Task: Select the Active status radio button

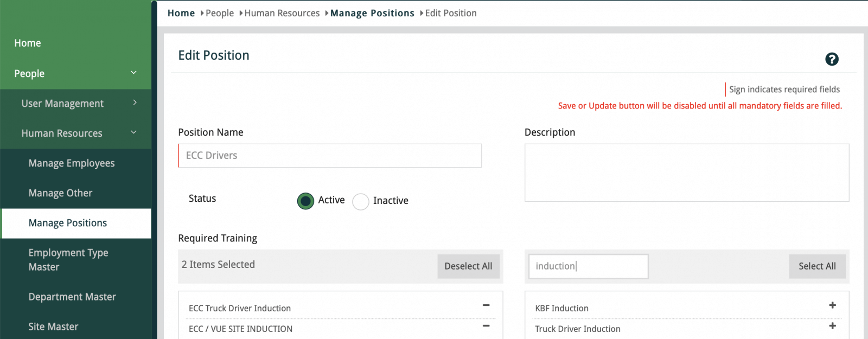Action: pyautogui.click(x=305, y=201)
